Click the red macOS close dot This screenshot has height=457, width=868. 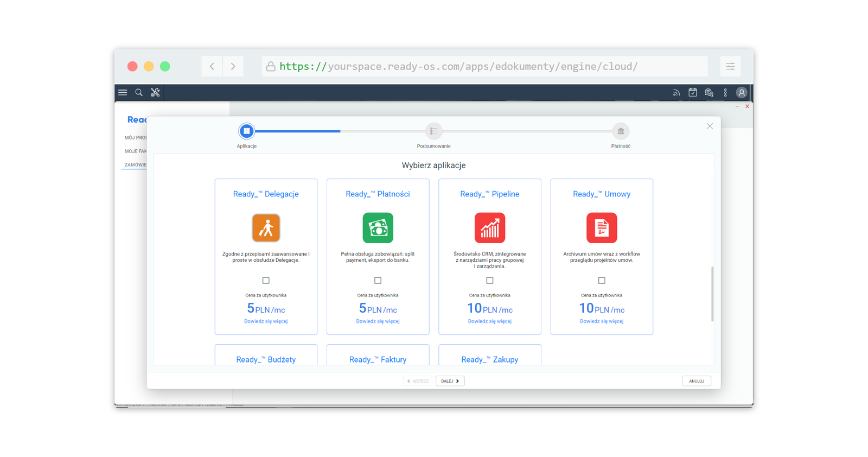tap(132, 66)
